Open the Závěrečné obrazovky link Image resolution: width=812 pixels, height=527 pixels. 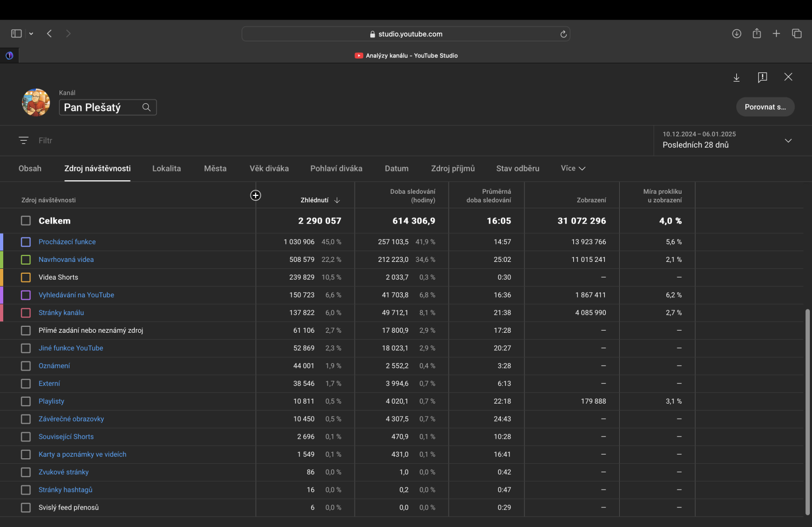[71, 419]
